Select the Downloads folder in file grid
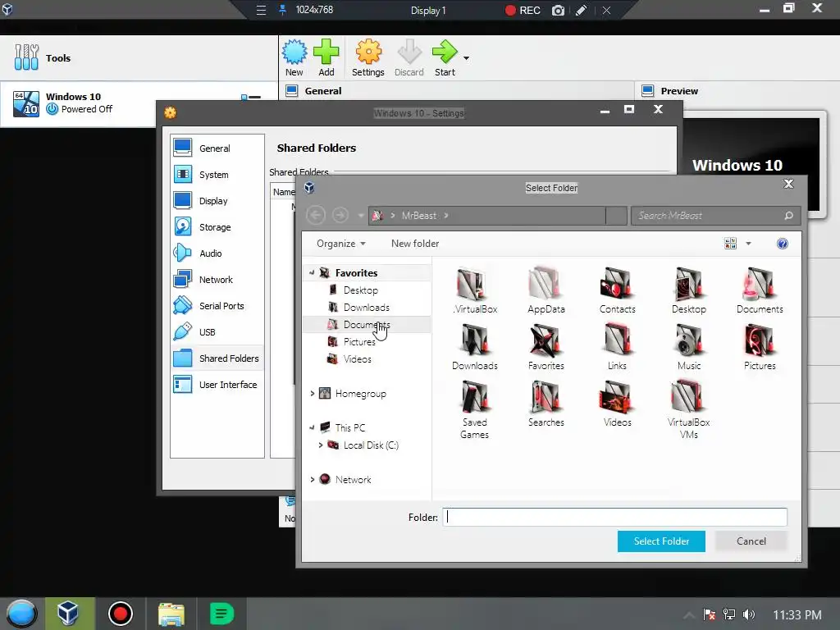Viewport: 840px width, 630px height. [x=474, y=347]
